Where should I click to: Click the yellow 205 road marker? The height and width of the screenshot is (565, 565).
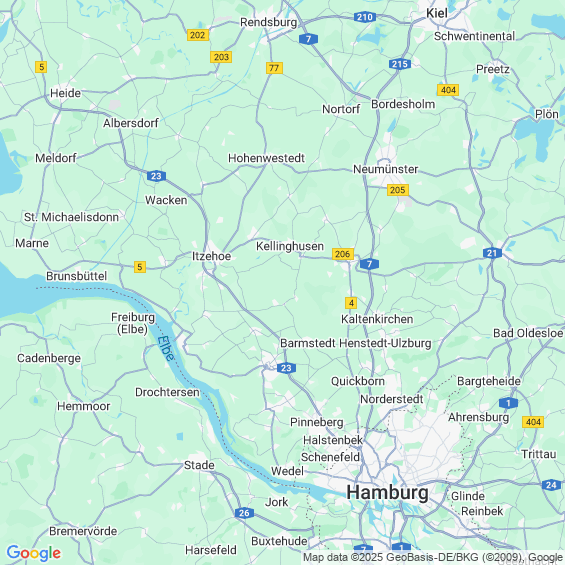pyautogui.click(x=398, y=190)
